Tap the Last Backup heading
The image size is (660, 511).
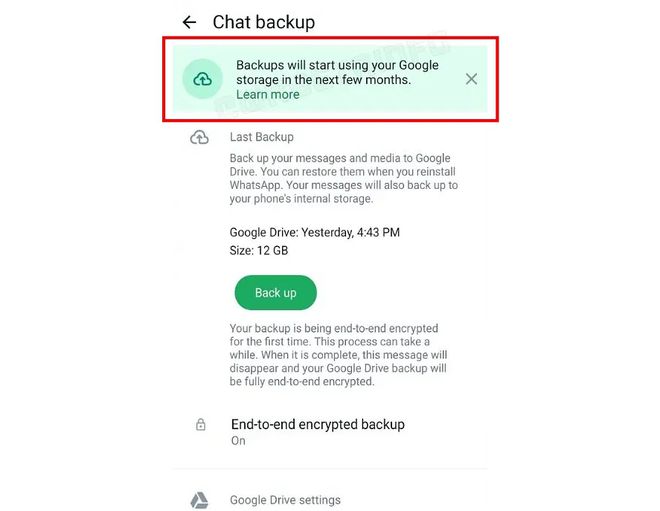tap(261, 137)
